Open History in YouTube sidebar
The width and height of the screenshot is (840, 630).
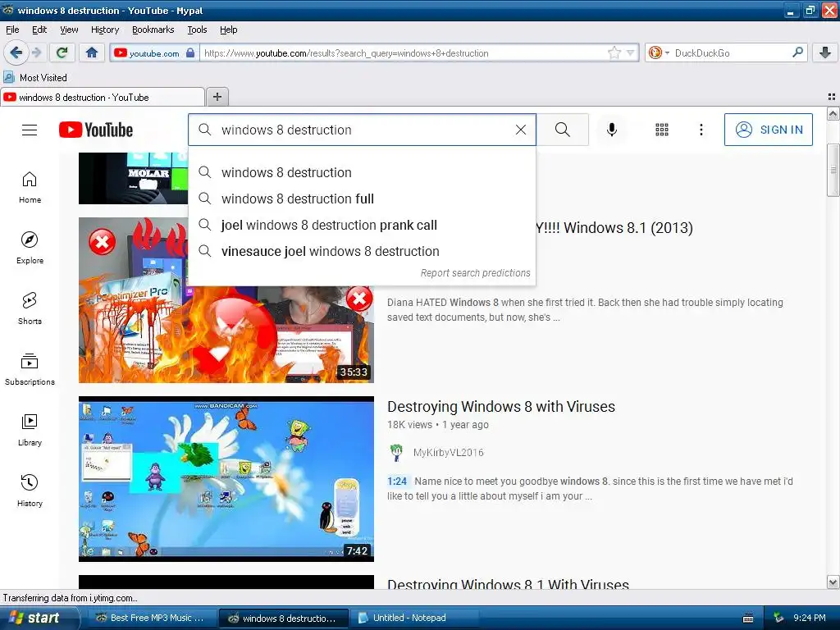pyautogui.click(x=30, y=491)
